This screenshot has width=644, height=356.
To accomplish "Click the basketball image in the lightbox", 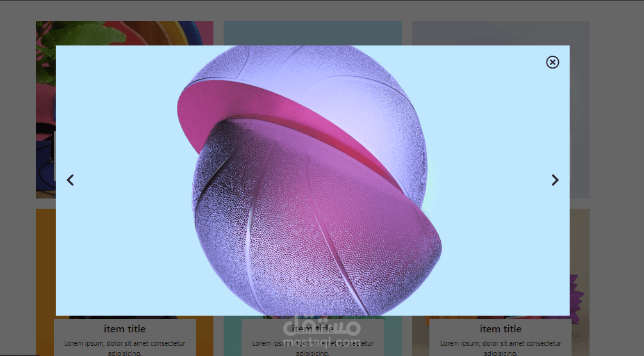I will (x=313, y=181).
